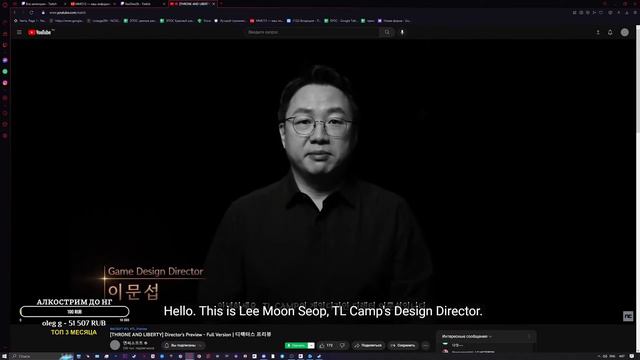Screen dimensions: 640x360
Task: Open YouTube notifications bell
Action: click(x=610, y=32)
